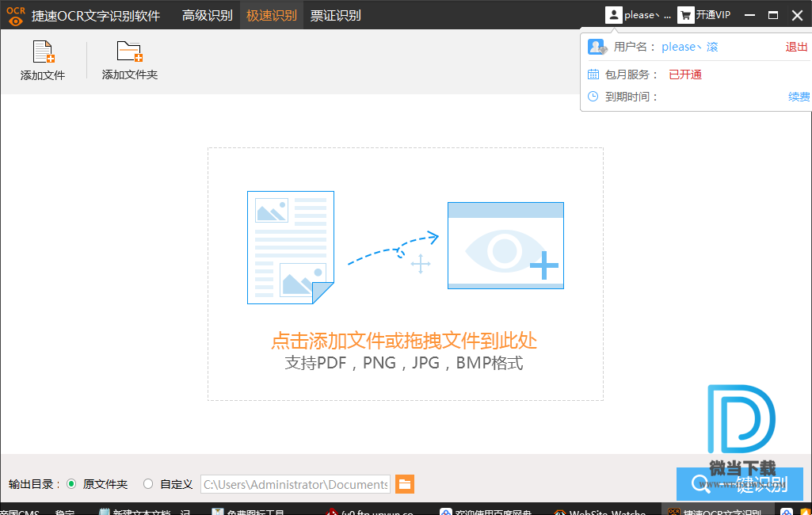Click 欢迎使用百度网盘 taskbar item
Viewport: 812px width, 515px height.
[486, 511]
